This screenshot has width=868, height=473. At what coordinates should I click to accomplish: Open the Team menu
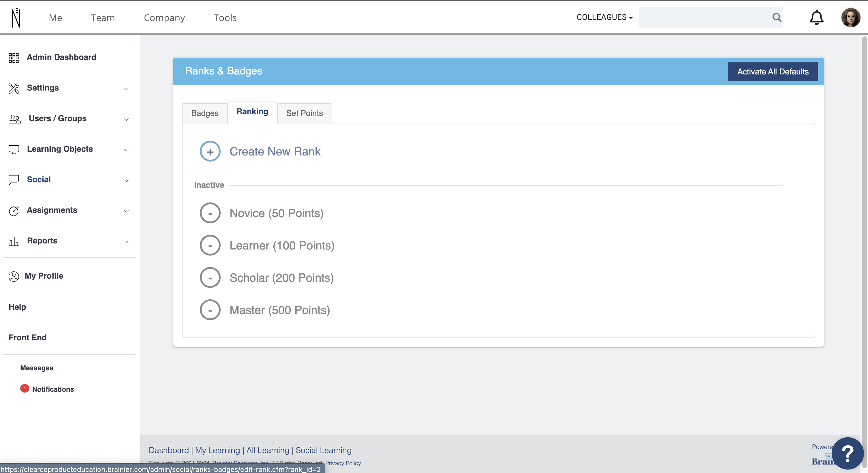coord(103,18)
